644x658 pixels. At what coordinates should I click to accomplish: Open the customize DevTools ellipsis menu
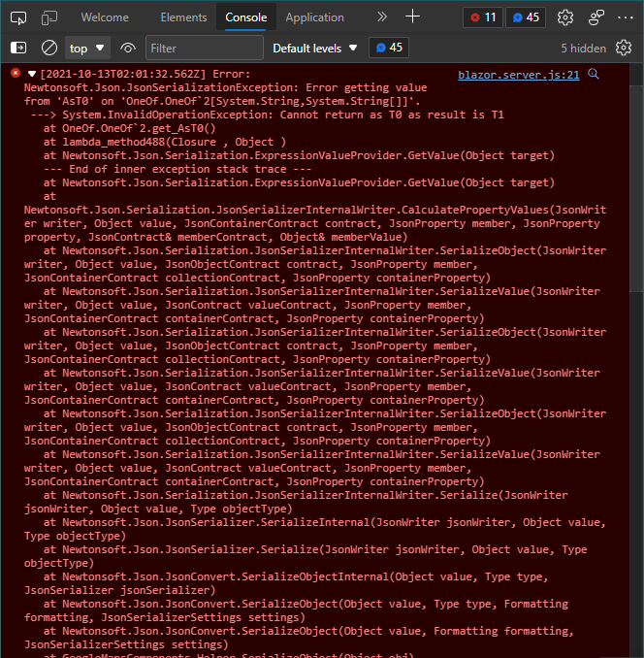point(626,17)
